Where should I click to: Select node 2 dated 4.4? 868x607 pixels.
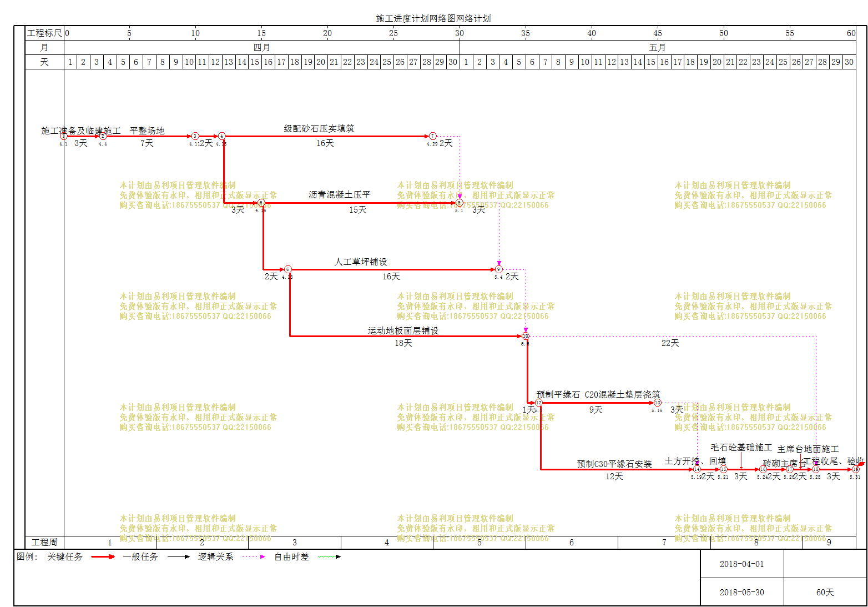(103, 136)
